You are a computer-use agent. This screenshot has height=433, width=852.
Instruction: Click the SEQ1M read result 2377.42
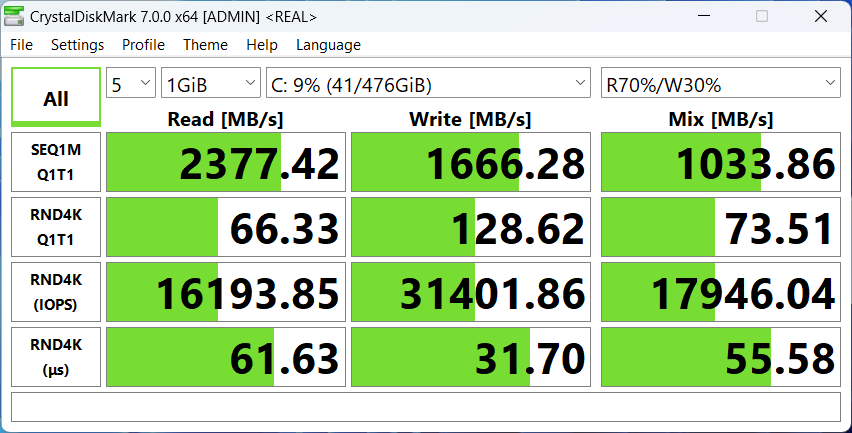point(225,162)
